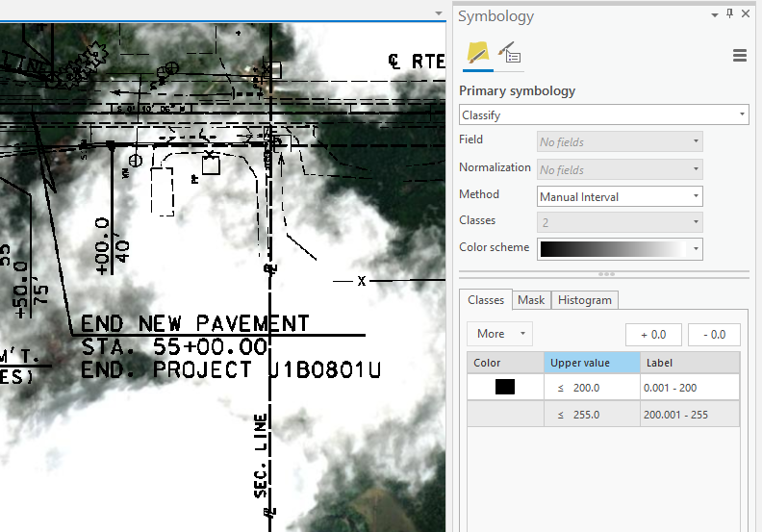The width and height of the screenshot is (762, 532).
Task: Open the map view tab list arrow
Action: coord(439,13)
